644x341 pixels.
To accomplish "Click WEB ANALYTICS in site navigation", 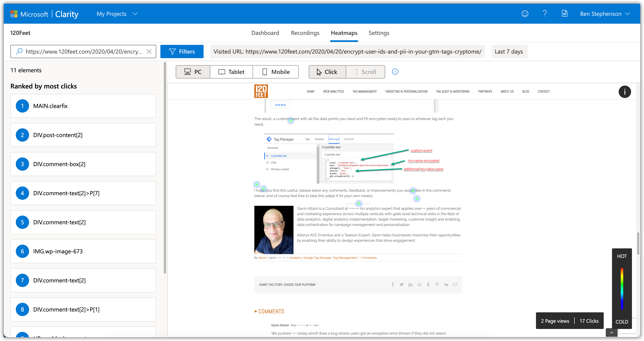I will click(x=333, y=92).
